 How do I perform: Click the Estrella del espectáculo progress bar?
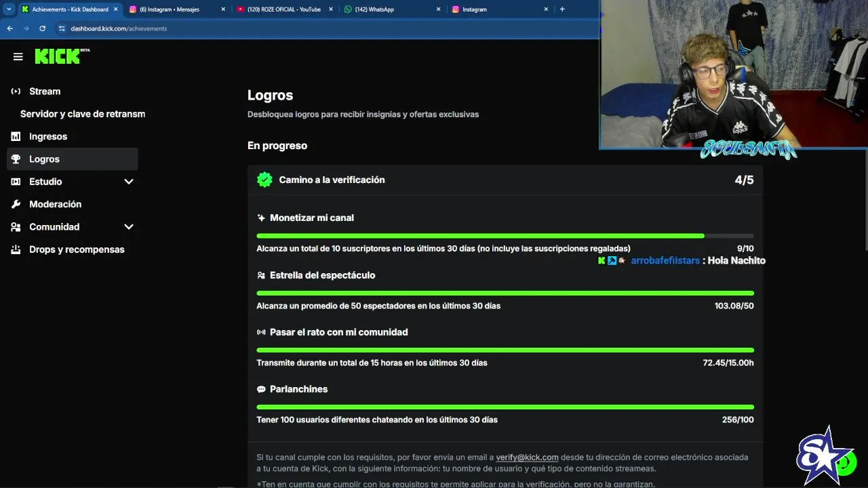[x=505, y=293]
